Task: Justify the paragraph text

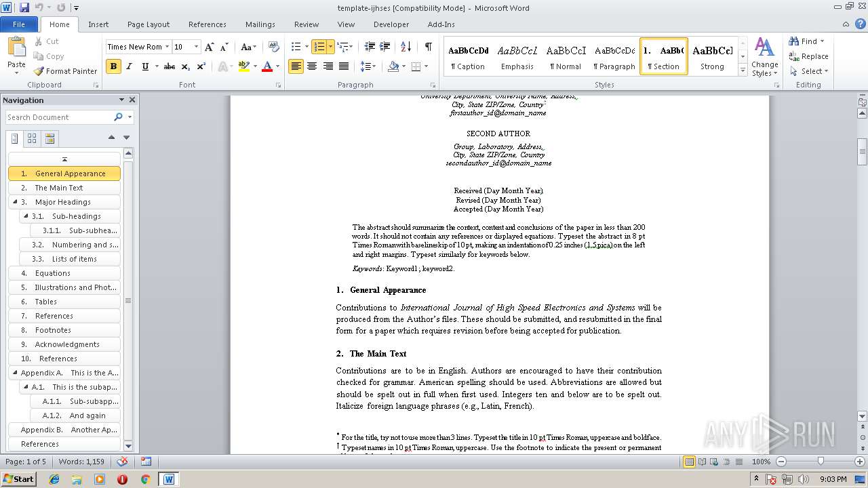Action: (x=344, y=66)
